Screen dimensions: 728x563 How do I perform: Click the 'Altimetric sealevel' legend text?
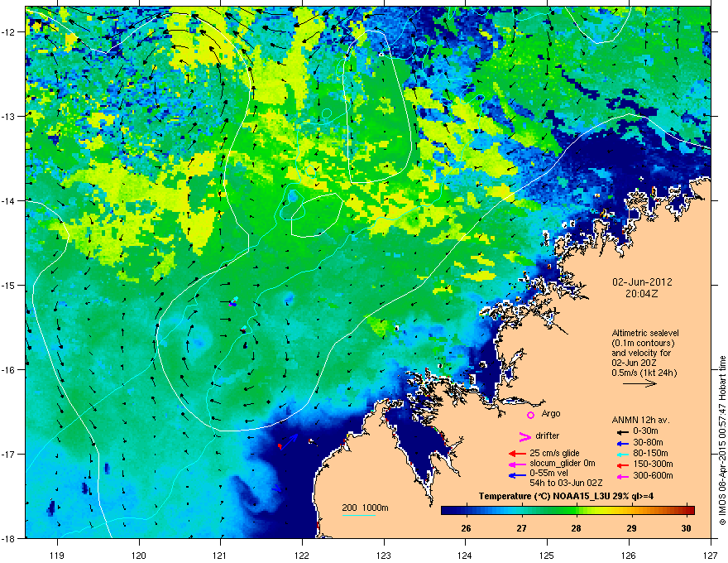[x=645, y=333]
